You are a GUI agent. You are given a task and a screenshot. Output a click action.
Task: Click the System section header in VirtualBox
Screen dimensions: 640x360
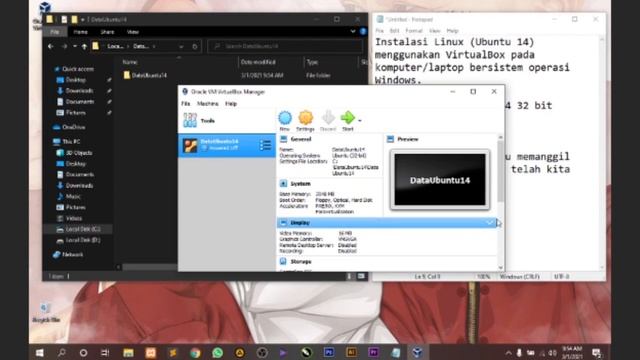pos(300,184)
